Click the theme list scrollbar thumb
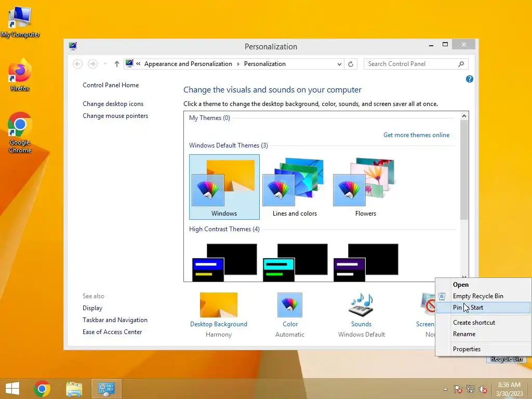532x399 pixels. coord(464,170)
